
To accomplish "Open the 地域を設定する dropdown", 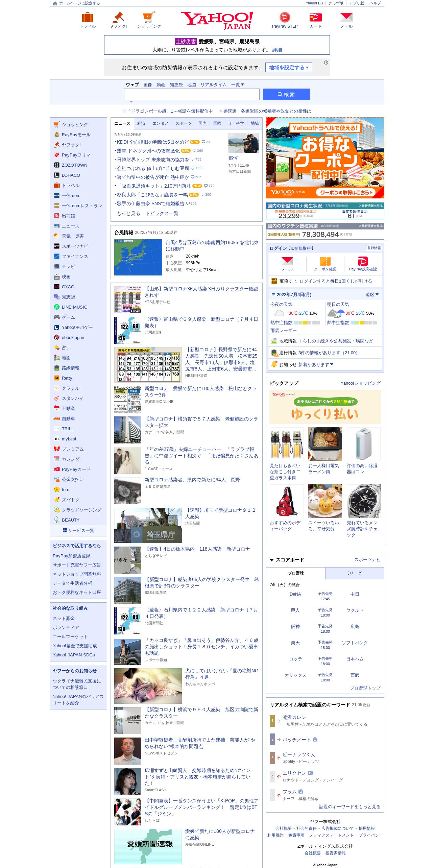I will pyautogui.click(x=289, y=68).
